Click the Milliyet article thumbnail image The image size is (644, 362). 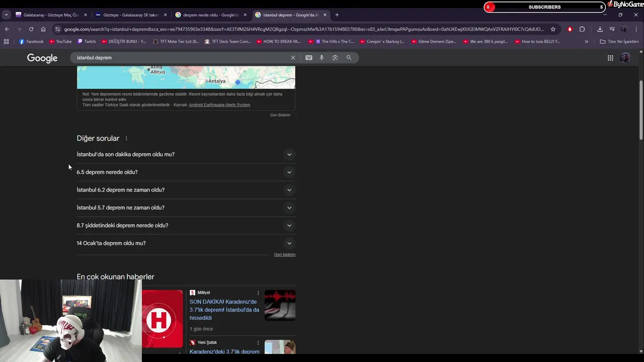click(280, 305)
